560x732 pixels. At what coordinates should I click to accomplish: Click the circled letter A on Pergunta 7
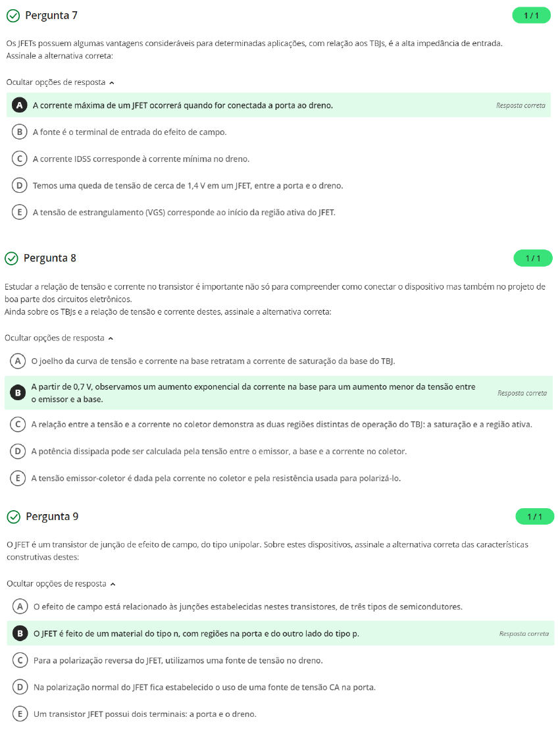[x=18, y=105]
